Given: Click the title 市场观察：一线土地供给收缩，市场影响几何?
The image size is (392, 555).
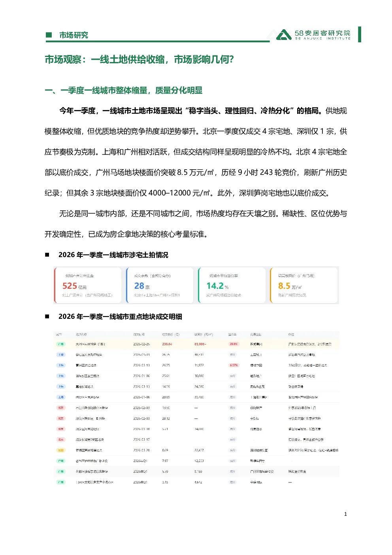Looking at the screenshot, I should click(x=139, y=59).
